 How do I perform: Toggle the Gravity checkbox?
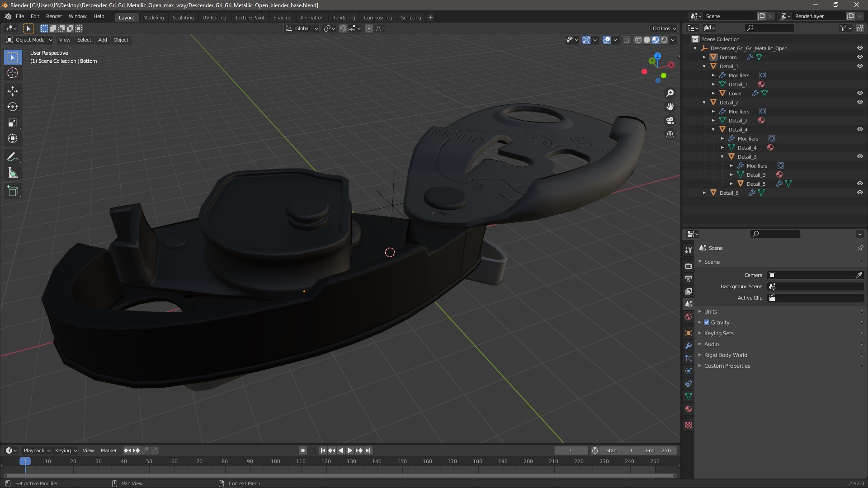pos(707,322)
